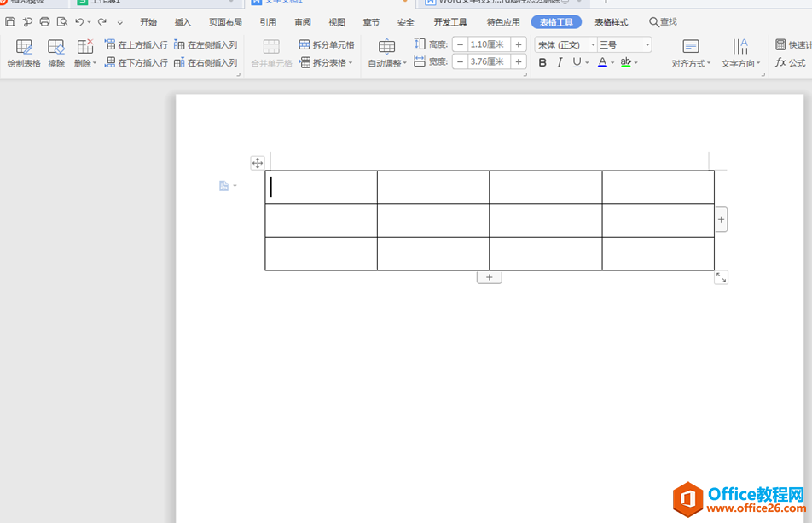Open Alignment (对齐方式) options

tap(691, 54)
